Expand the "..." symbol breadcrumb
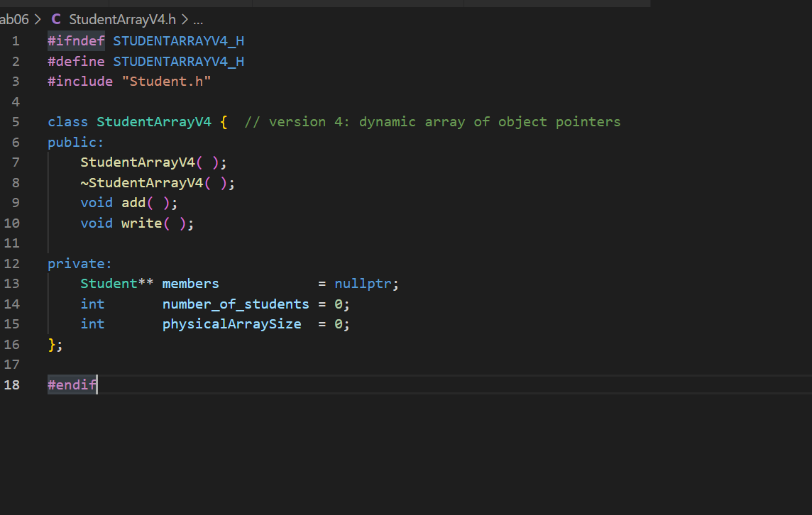Viewport: 812px width, 515px height. tap(197, 19)
